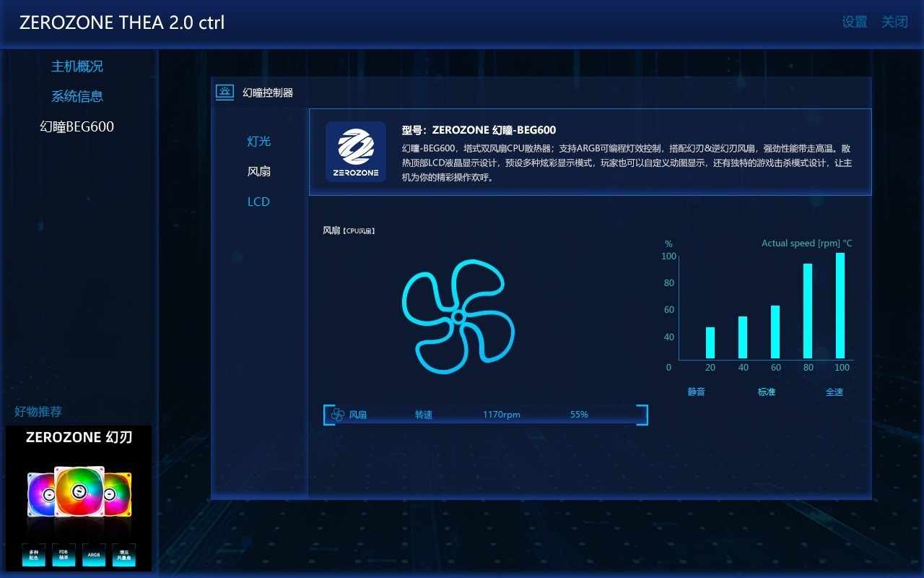Switch to the 灯光 tab
924x578 pixels.
click(259, 141)
